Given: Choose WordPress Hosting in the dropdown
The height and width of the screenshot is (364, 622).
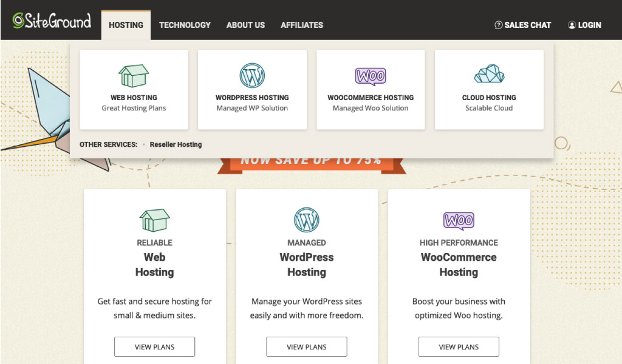Looking at the screenshot, I should coord(252,98).
